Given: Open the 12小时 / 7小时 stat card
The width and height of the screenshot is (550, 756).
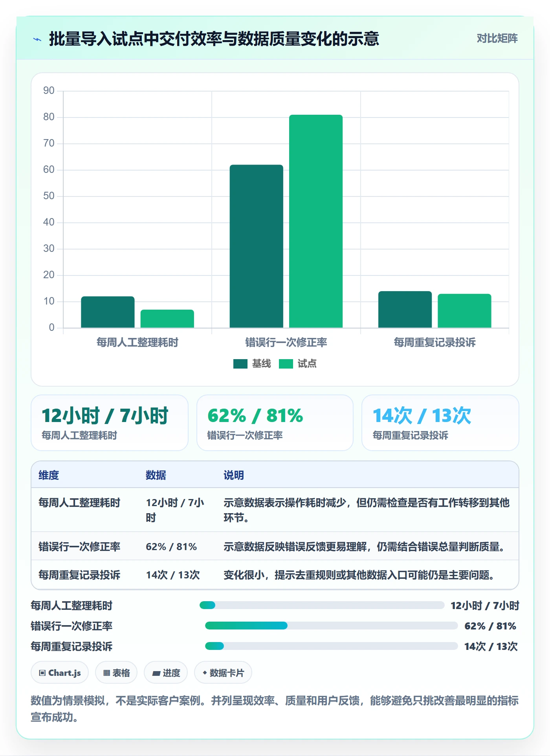Looking at the screenshot, I should click(110, 423).
